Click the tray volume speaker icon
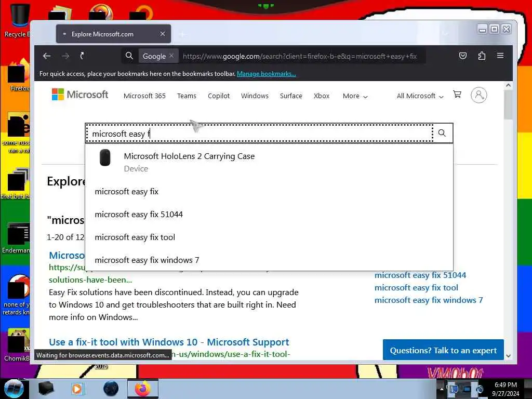Image resolution: width=532 pixels, height=399 pixels. tap(480, 389)
